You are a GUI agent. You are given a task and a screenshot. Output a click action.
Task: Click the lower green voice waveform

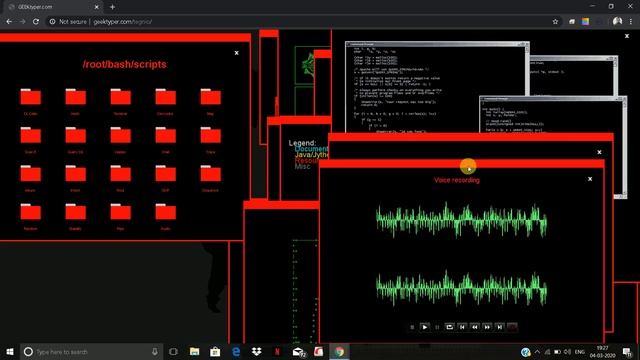[x=461, y=289]
